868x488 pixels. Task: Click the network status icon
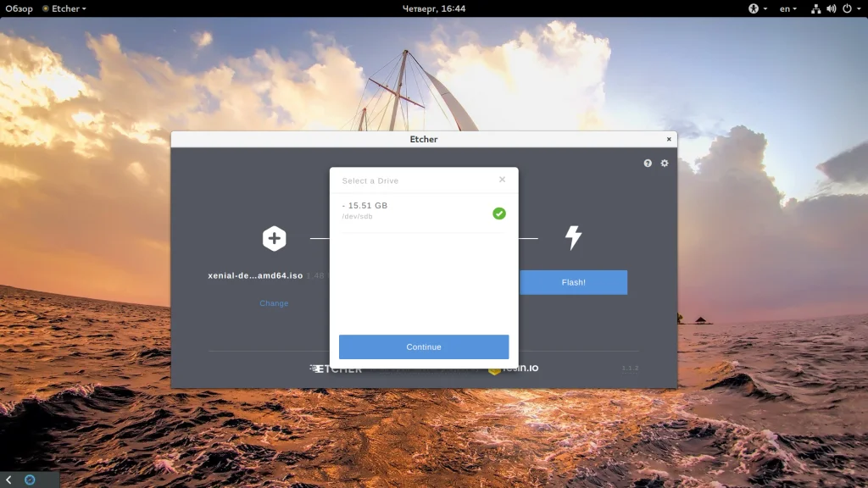click(x=815, y=8)
